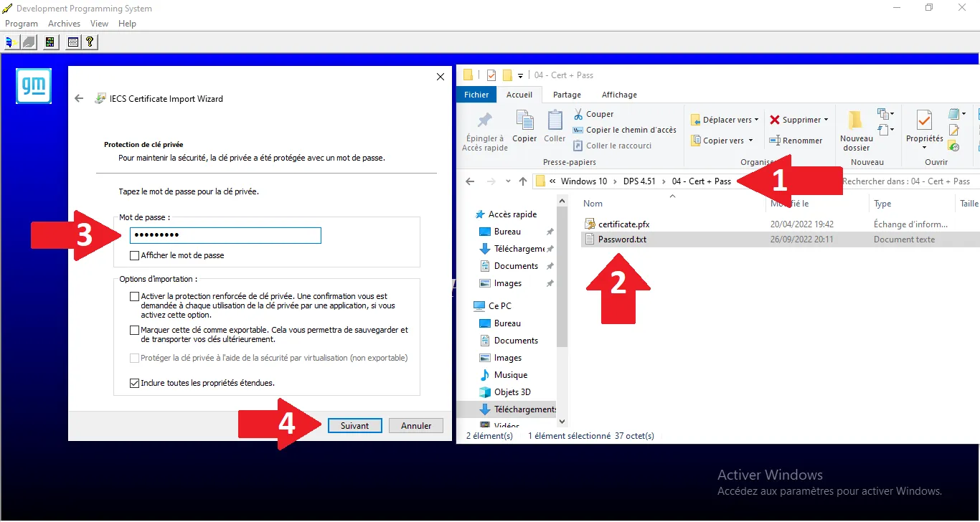Click the first DPS toolbar vehicle icon
980x522 pixels.
pyautogui.click(x=12, y=42)
